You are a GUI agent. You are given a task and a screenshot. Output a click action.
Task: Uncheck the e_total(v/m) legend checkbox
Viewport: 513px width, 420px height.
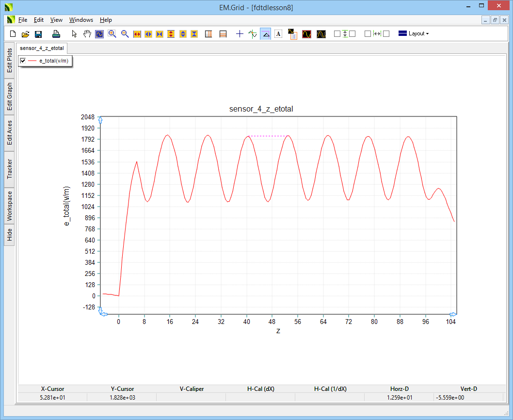(23, 61)
